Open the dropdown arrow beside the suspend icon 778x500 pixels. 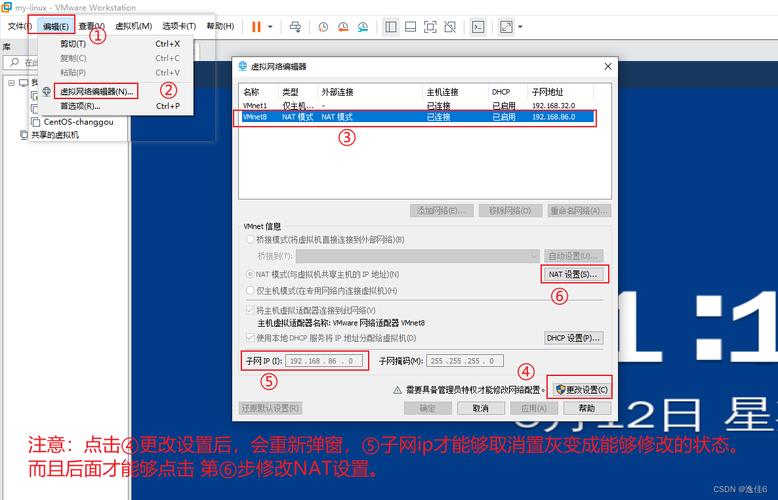(x=270, y=27)
